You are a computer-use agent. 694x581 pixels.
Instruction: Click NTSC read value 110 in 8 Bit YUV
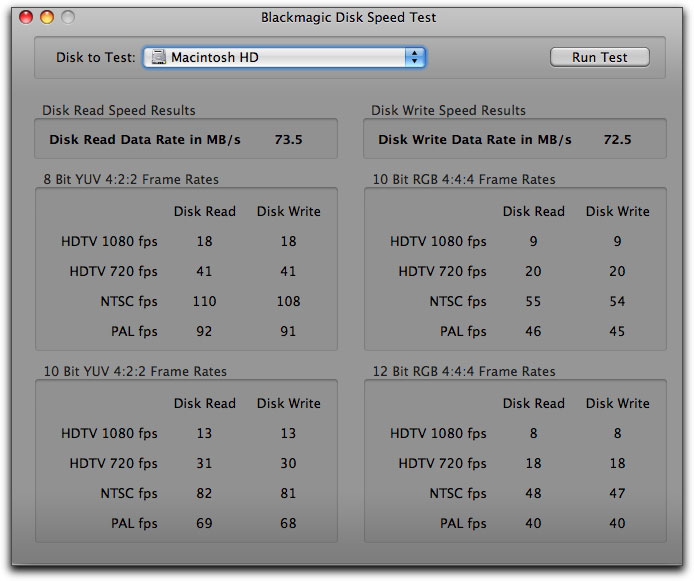(204, 301)
